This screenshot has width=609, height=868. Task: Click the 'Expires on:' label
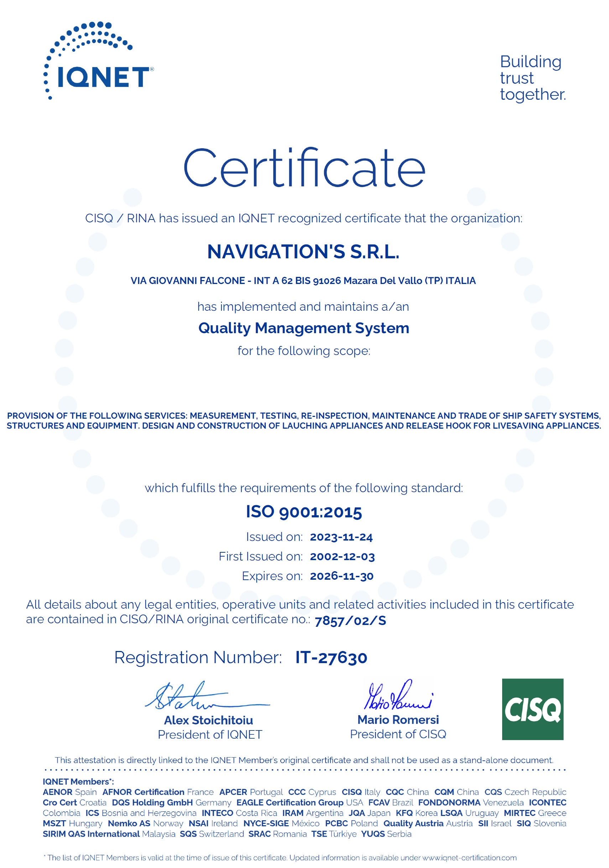point(272,576)
